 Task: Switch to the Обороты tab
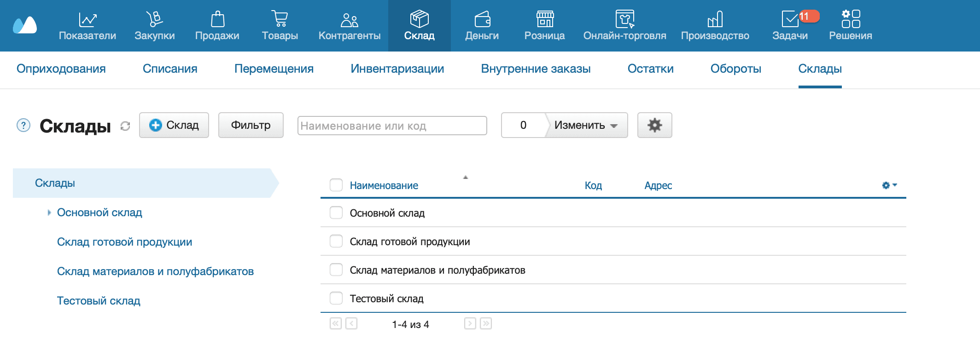point(736,69)
